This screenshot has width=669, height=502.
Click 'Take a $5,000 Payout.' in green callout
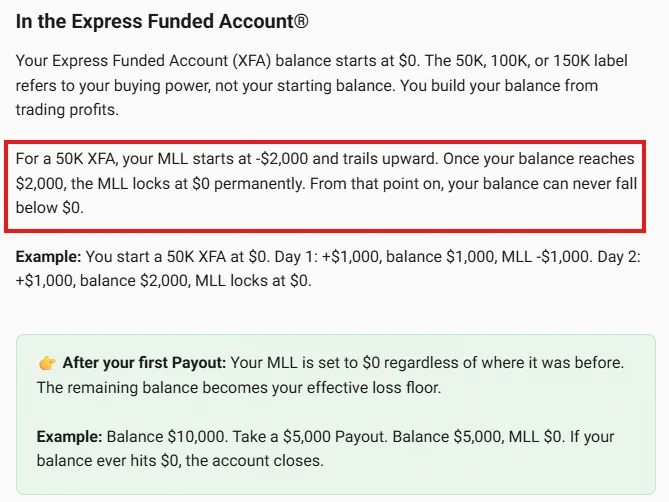310,437
